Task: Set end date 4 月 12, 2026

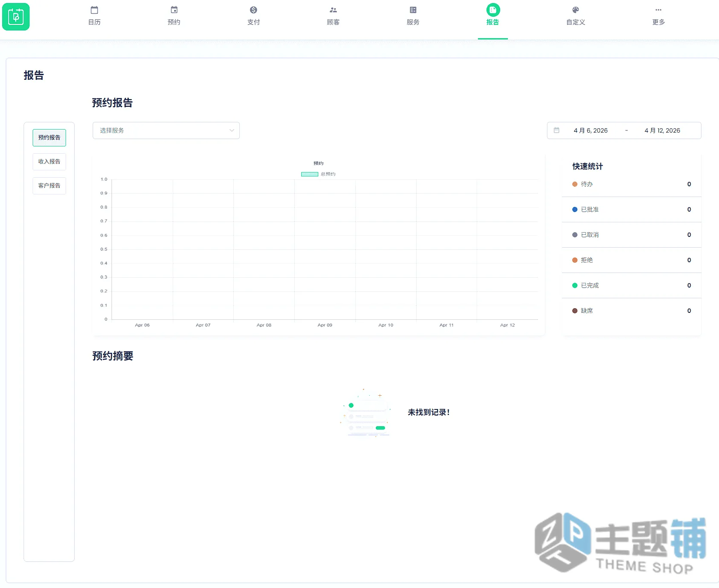Action: (662, 130)
